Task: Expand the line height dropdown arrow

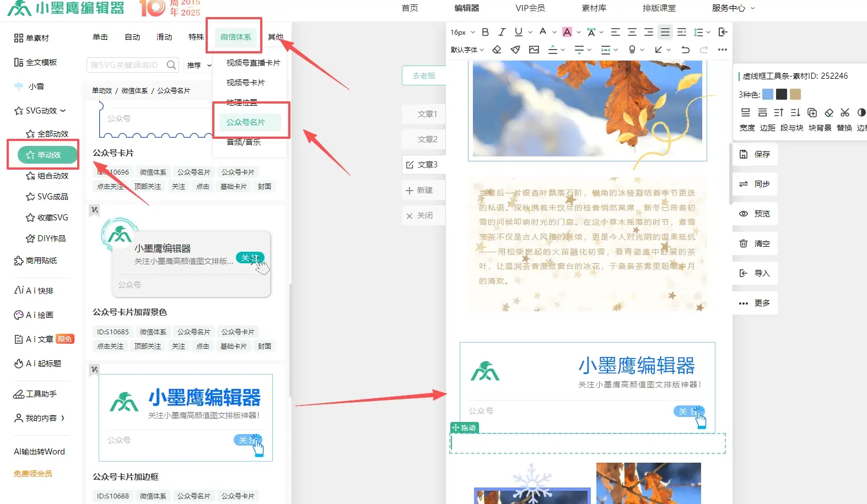Action: point(708,32)
